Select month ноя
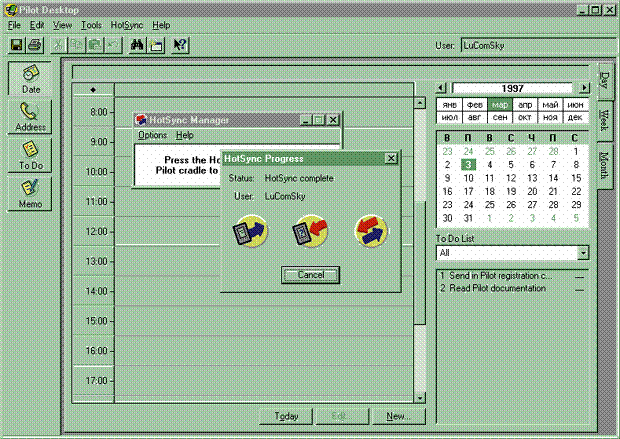This screenshot has width=620, height=439. click(x=550, y=117)
